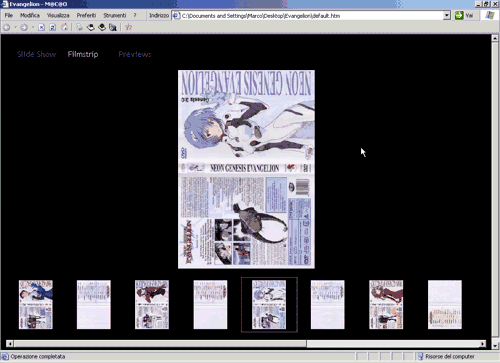Open the Previews link

point(135,54)
